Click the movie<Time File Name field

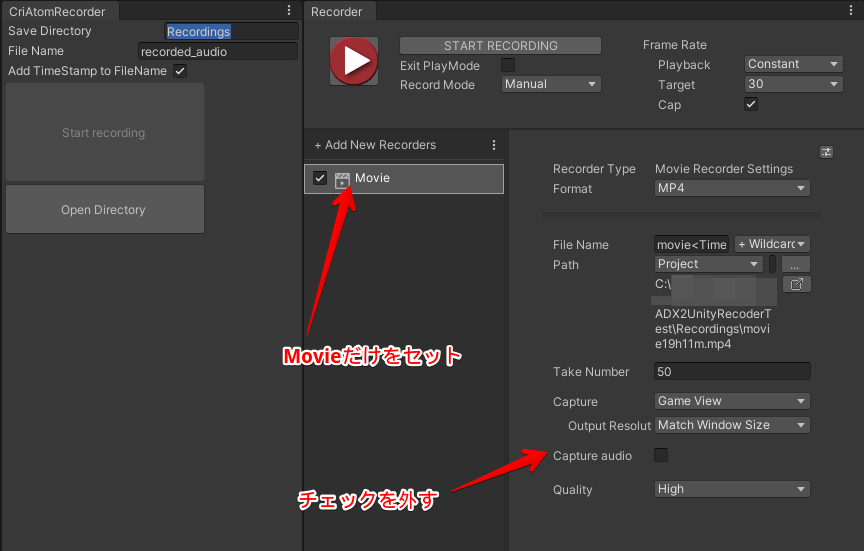coord(692,244)
